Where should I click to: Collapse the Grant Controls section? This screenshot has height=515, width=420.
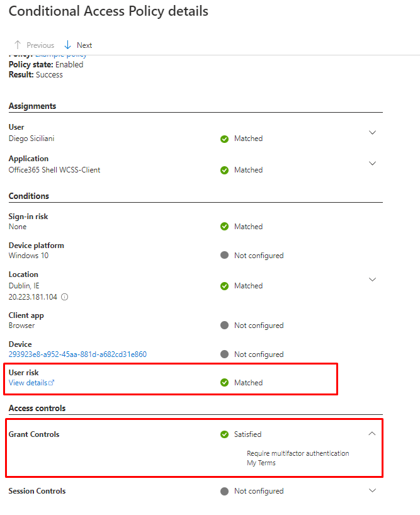[x=372, y=434]
